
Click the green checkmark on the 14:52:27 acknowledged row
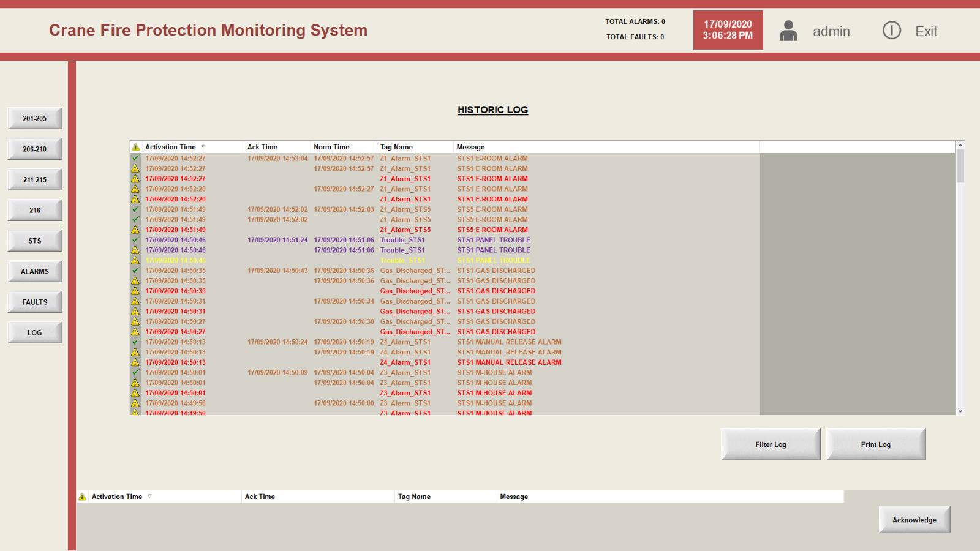pos(135,158)
